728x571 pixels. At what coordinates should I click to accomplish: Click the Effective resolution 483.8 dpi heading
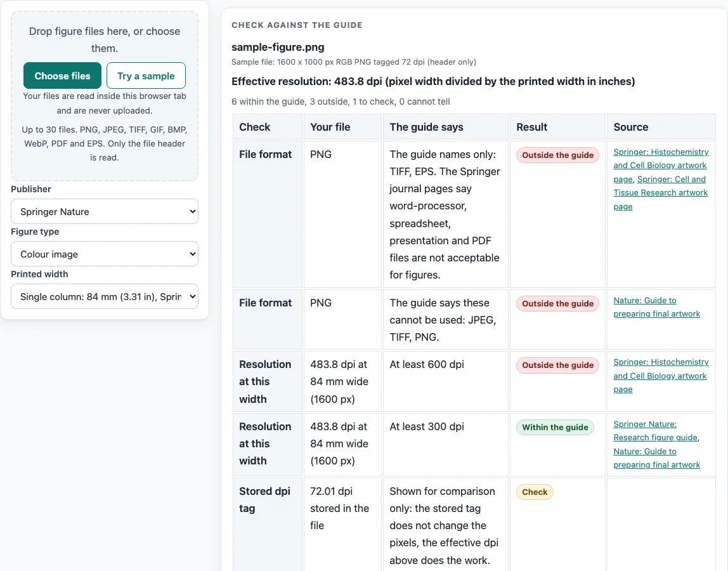click(433, 81)
